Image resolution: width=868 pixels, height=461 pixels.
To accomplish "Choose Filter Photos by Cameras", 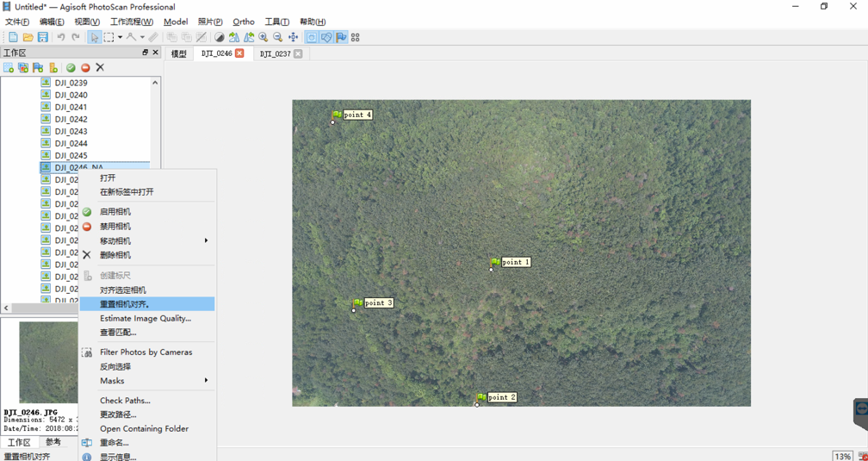I will point(147,352).
